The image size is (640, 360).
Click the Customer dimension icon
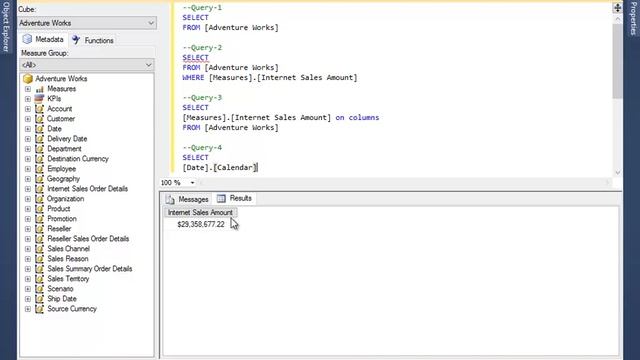click(x=39, y=119)
